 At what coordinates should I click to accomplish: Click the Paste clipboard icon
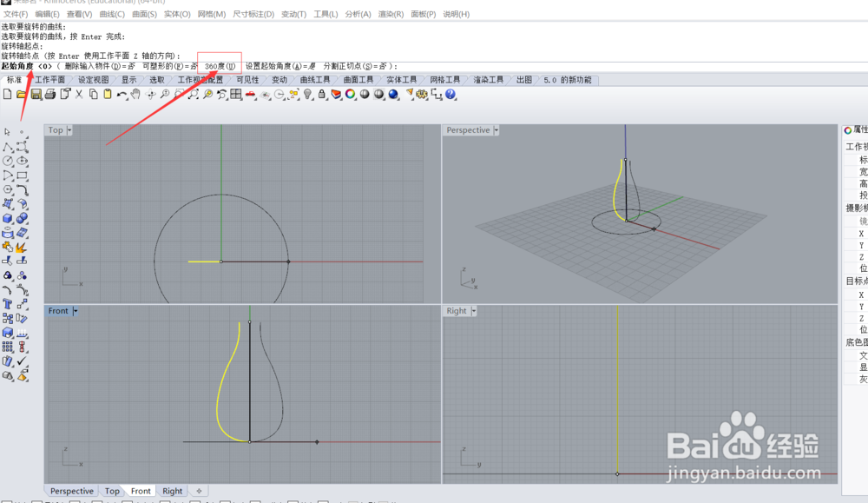[108, 94]
